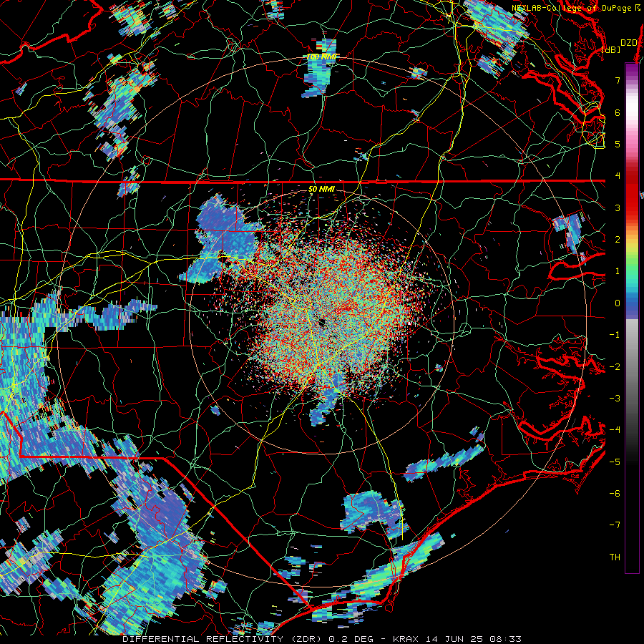644x644 pixels.
Task: Click the -6 value on the dB scale
Action: 615,493
